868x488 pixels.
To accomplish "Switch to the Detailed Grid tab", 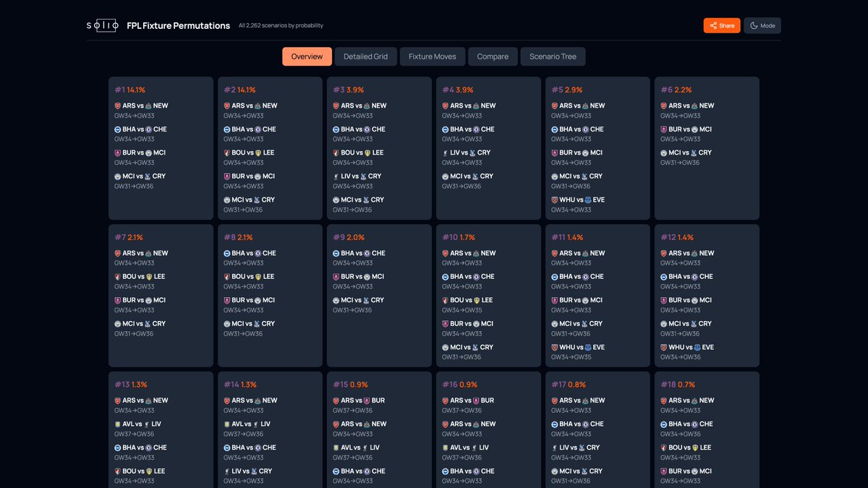I will [366, 56].
